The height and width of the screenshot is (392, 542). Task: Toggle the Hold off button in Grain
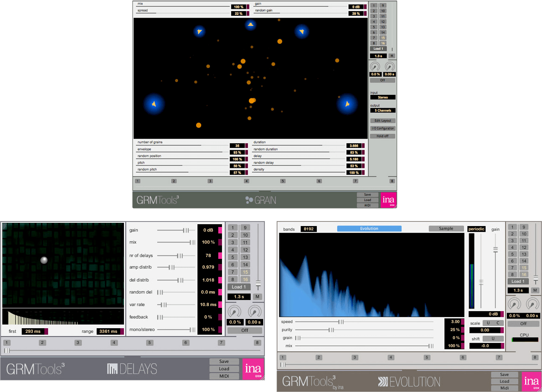(x=382, y=136)
